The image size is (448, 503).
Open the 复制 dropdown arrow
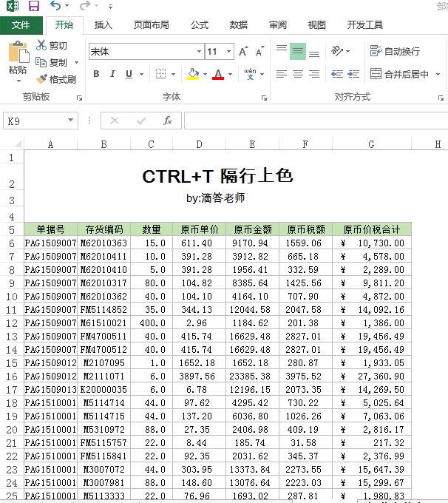76,62
